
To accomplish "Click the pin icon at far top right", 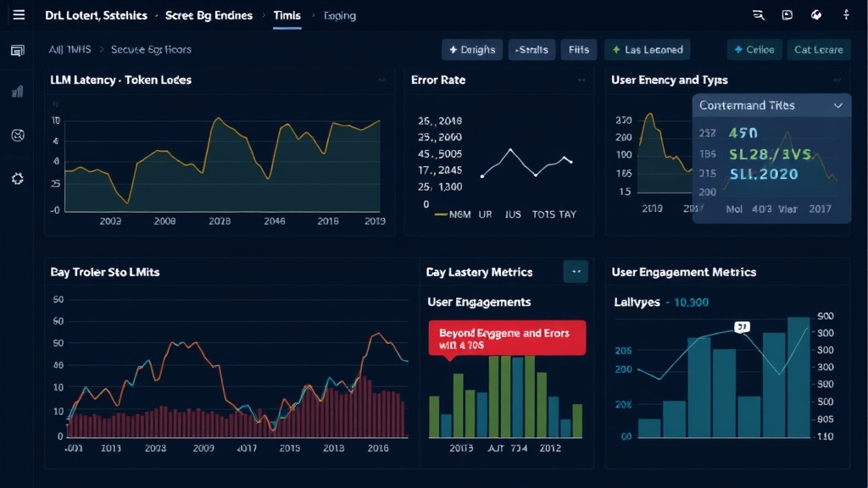I will 846,15.
